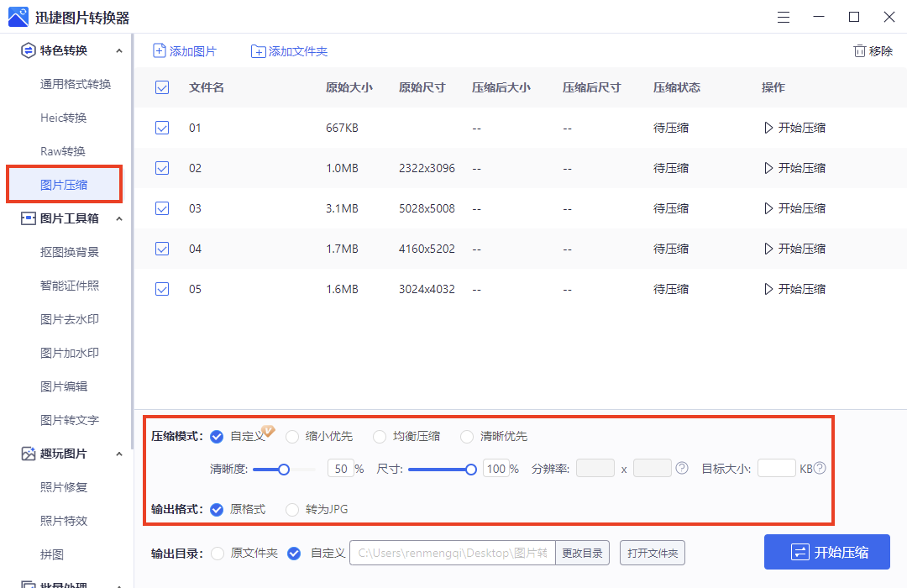The height and width of the screenshot is (588, 907).
Task: Click the play icon for file 02
Action: pyautogui.click(x=768, y=168)
